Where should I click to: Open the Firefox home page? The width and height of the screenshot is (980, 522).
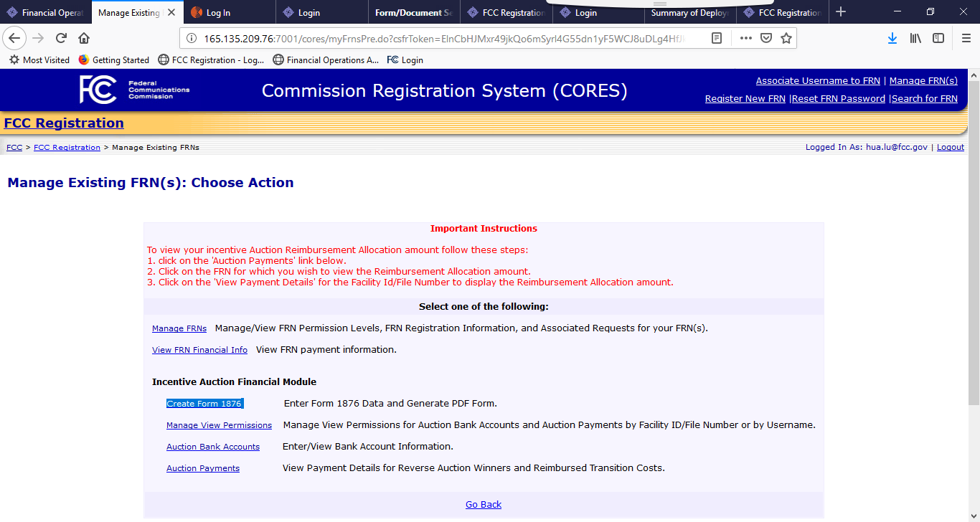coord(84,38)
